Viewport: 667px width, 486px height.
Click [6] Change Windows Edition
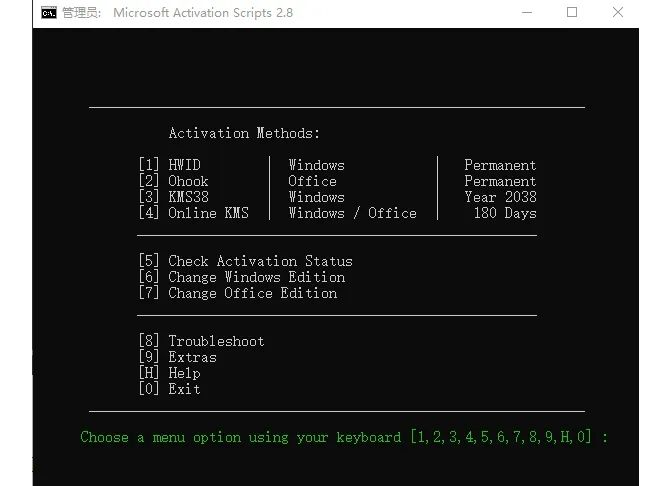(x=241, y=277)
